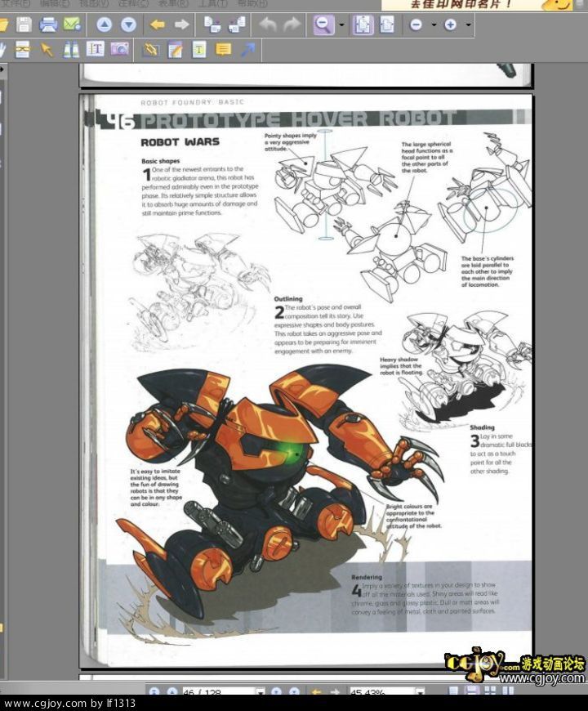Select the blue arrow drawing tool
The height and width of the screenshot is (711, 588).
coord(247,49)
